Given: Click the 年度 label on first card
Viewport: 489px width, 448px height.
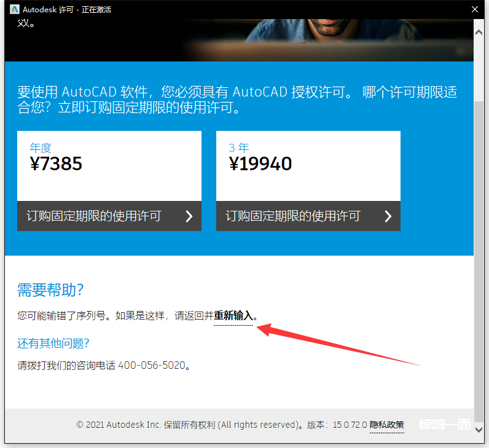Looking at the screenshot, I should tap(41, 148).
